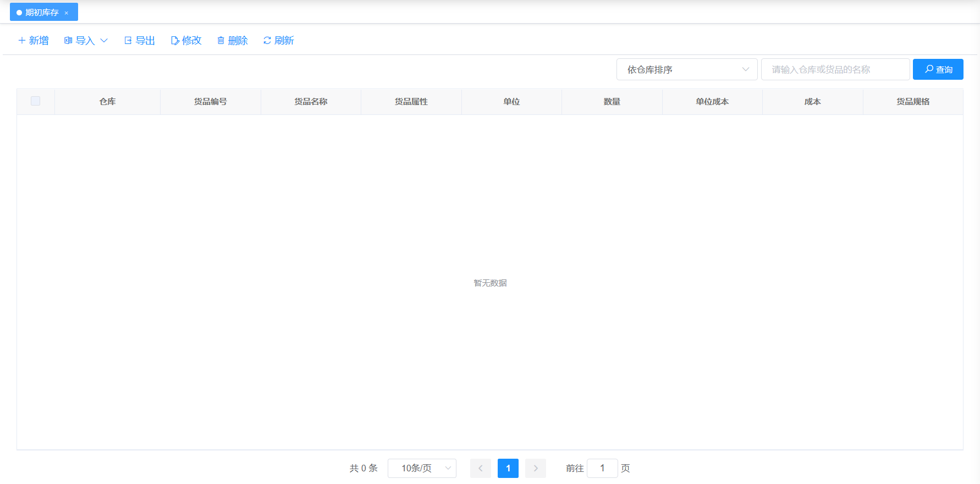Select page 1 in pagination
This screenshot has height=484, width=980.
pyautogui.click(x=508, y=468)
